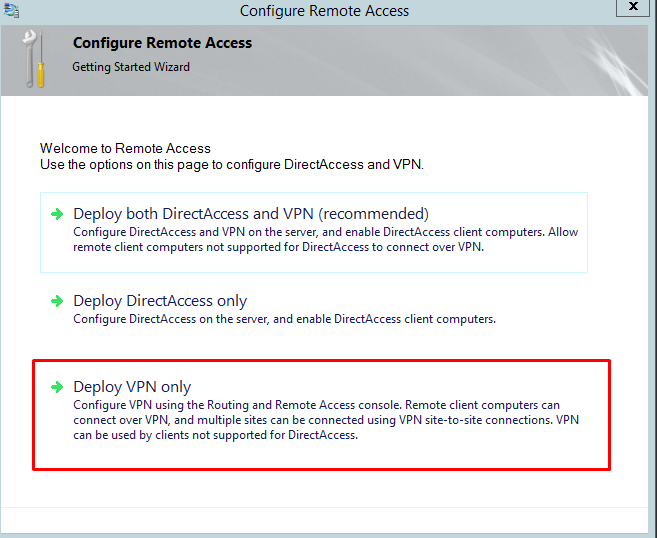Click description 'Configure DirectAccess and VPN on the server'
This screenshot has height=538, width=657.
tap(326, 240)
